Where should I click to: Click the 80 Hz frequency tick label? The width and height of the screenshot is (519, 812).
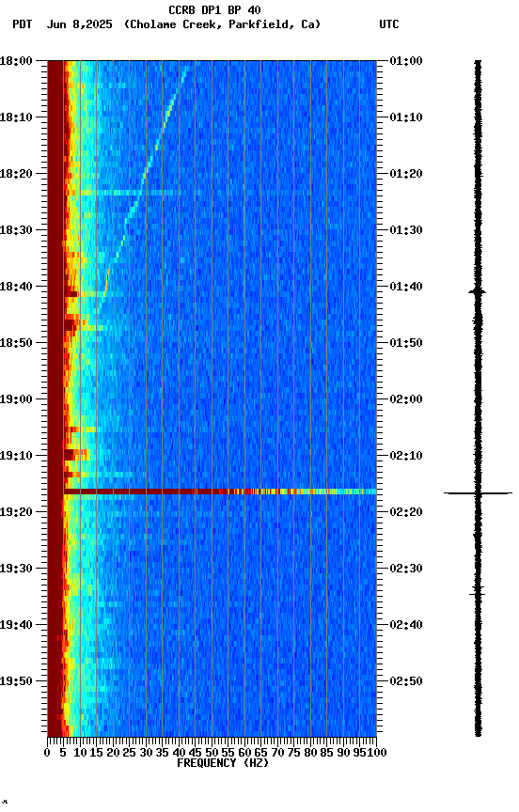tap(310, 753)
